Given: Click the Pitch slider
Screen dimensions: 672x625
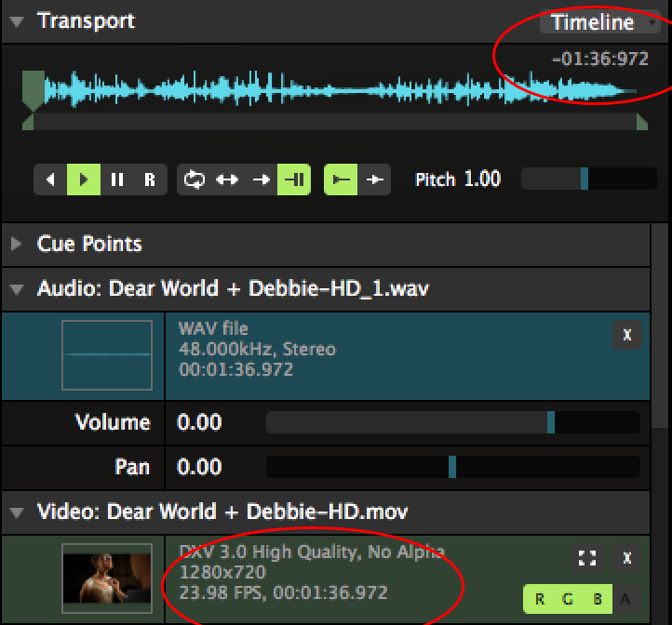Looking at the screenshot, I should pyautogui.click(x=588, y=180).
